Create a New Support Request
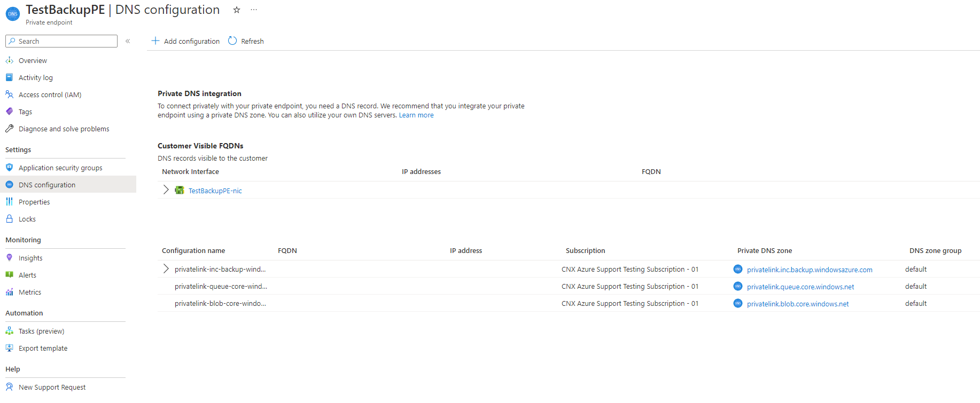Screen dimensions: 980x403 (52, 388)
